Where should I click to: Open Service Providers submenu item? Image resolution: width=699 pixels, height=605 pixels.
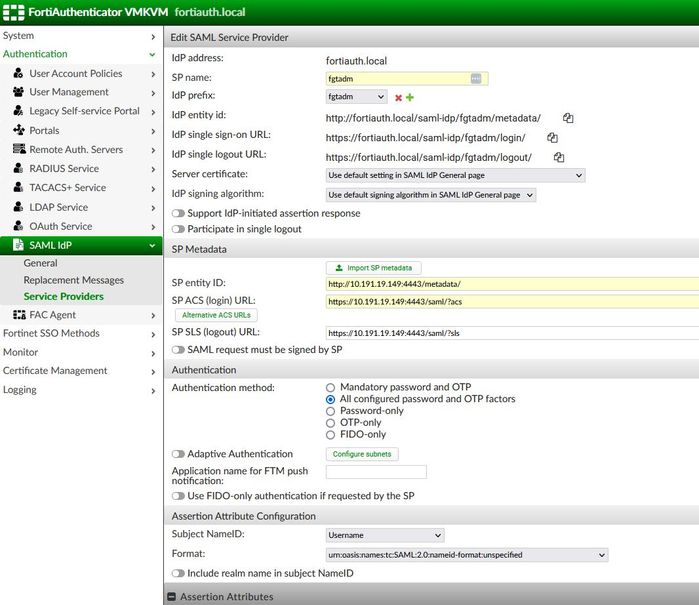[63, 296]
